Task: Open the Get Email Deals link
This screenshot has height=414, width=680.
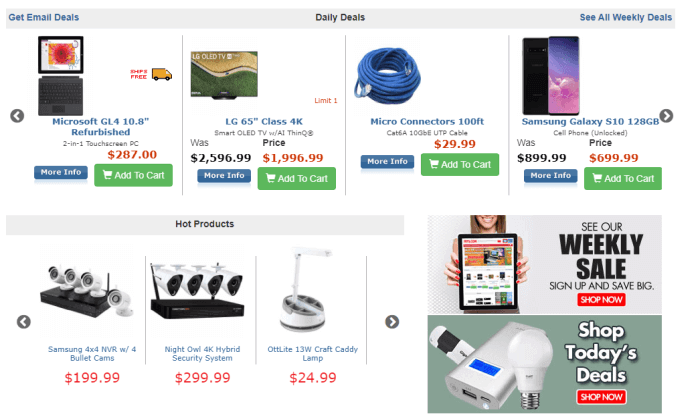Action: coord(44,17)
